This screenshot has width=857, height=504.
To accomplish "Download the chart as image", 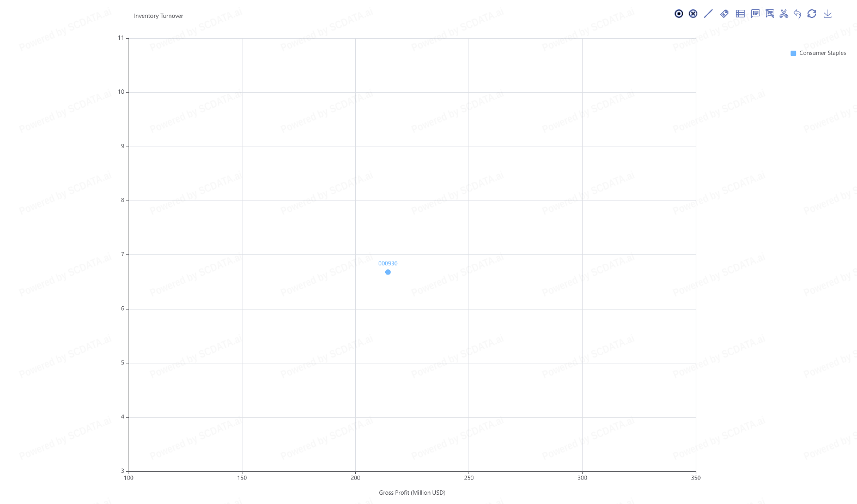I will (x=828, y=14).
